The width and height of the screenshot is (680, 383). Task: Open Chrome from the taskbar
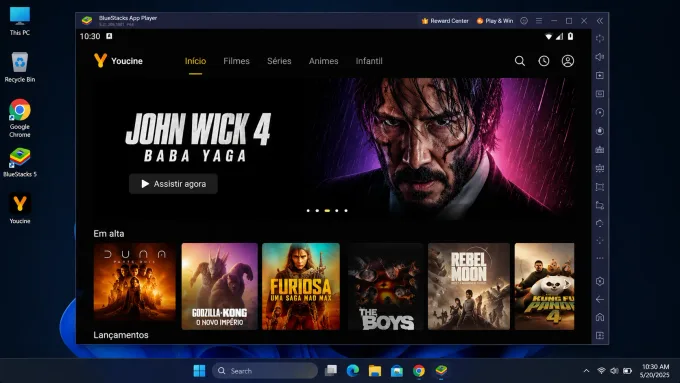tap(419, 371)
